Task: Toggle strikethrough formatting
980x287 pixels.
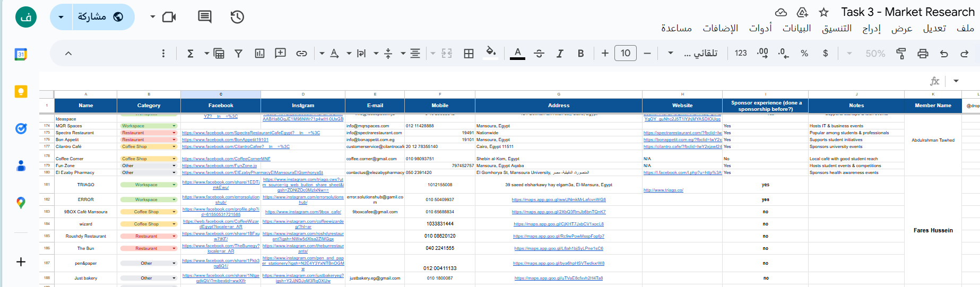Action: click(x=539, y=53)
